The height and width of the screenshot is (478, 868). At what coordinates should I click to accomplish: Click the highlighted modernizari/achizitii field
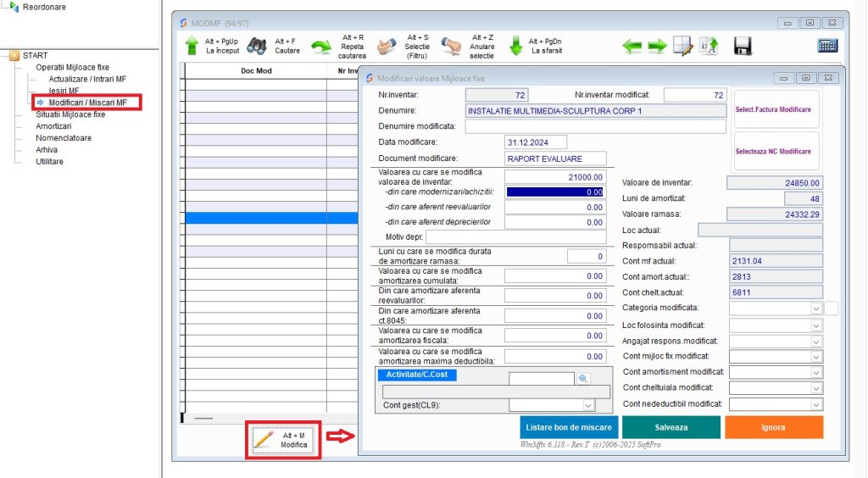point(555,192)
